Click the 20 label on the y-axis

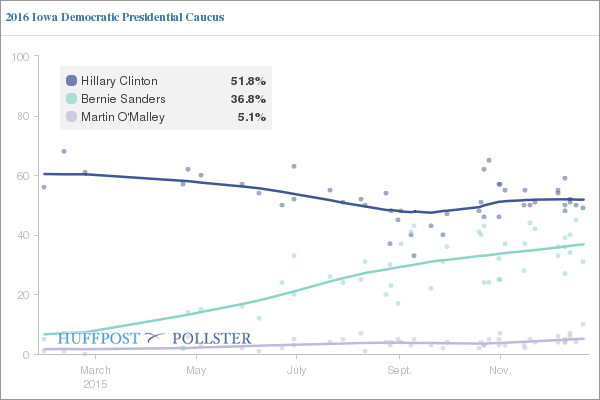click(x=21, y=295)
